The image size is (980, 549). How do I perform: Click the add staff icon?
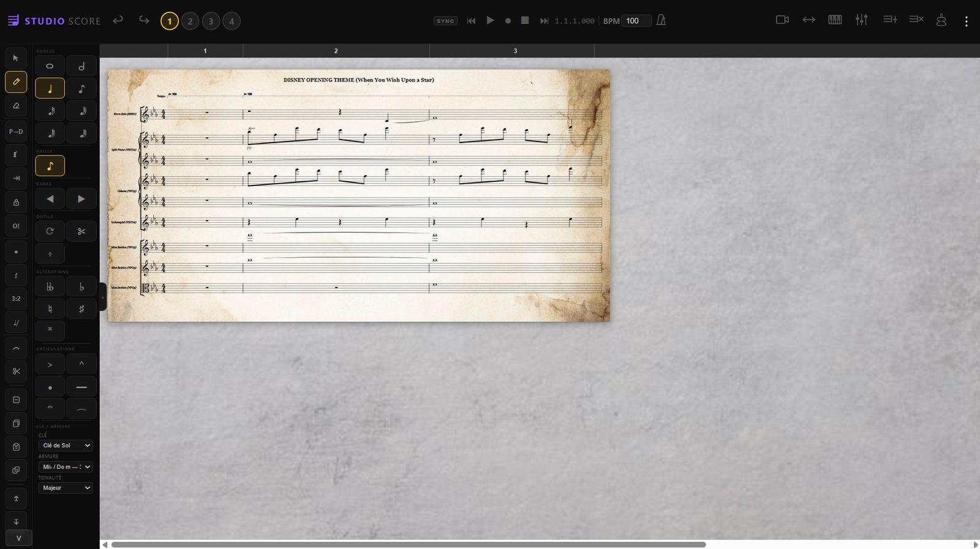890,20
